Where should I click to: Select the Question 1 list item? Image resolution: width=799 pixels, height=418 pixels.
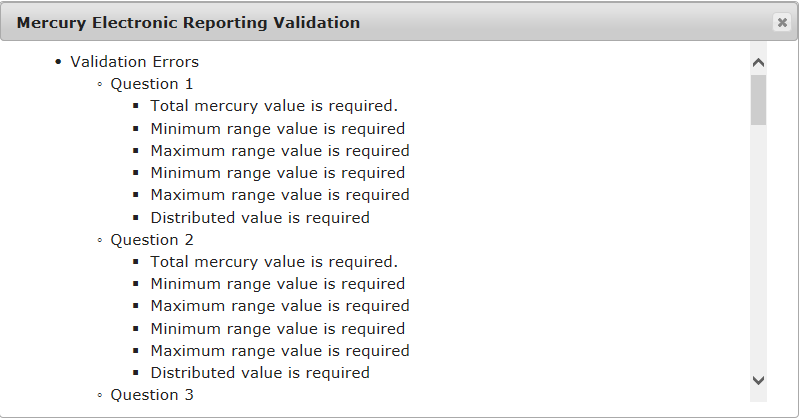pyautogui.click(x=152, y=84)
